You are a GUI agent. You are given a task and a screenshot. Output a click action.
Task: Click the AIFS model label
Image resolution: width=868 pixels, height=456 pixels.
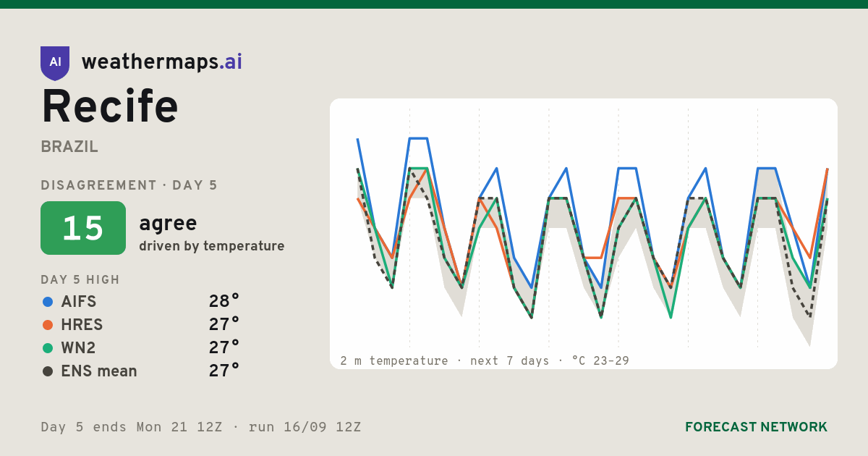[x=79, y=302]
